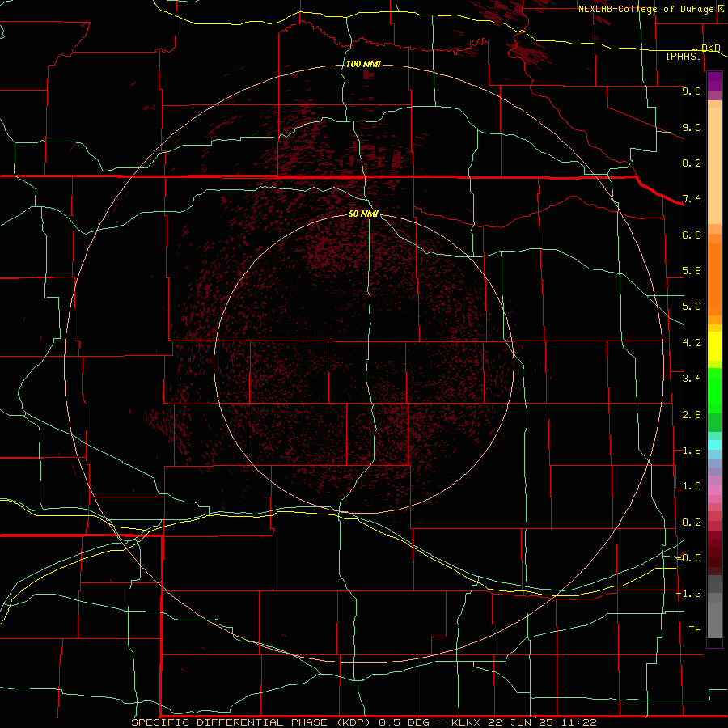Click the 7.4 legend value
The height and width of the screenshot is (728, 728).
692,199
